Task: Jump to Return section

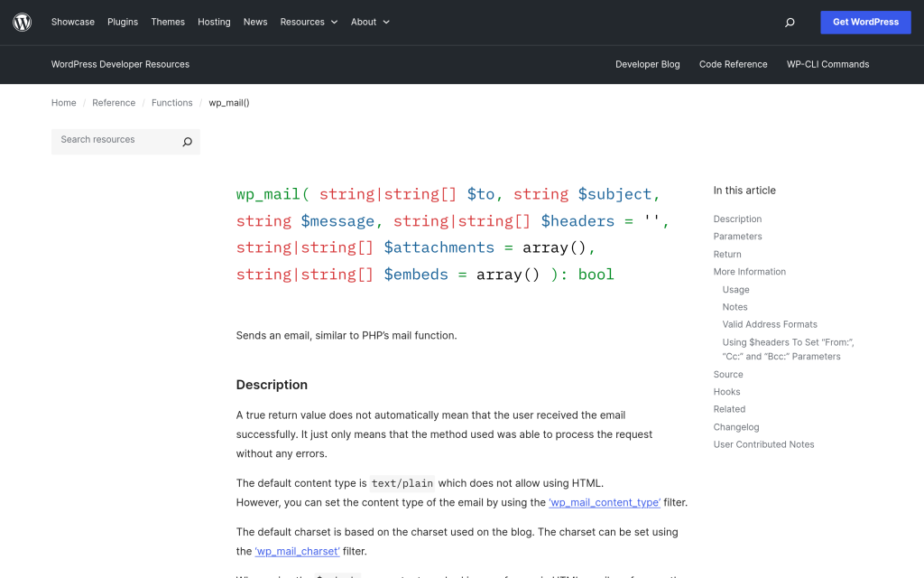Action: coord(727,254)
